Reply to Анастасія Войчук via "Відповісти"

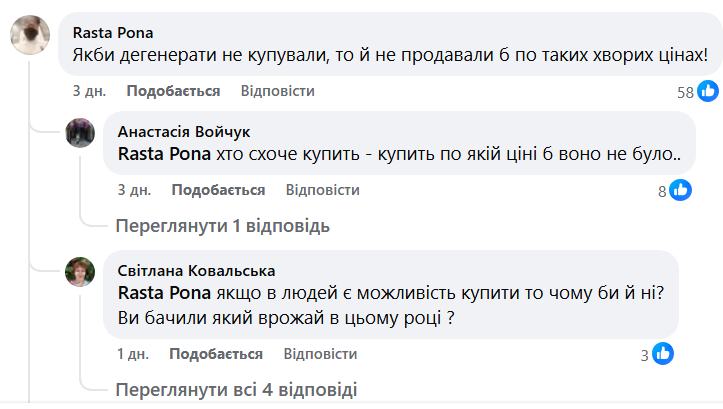(322, 189)
